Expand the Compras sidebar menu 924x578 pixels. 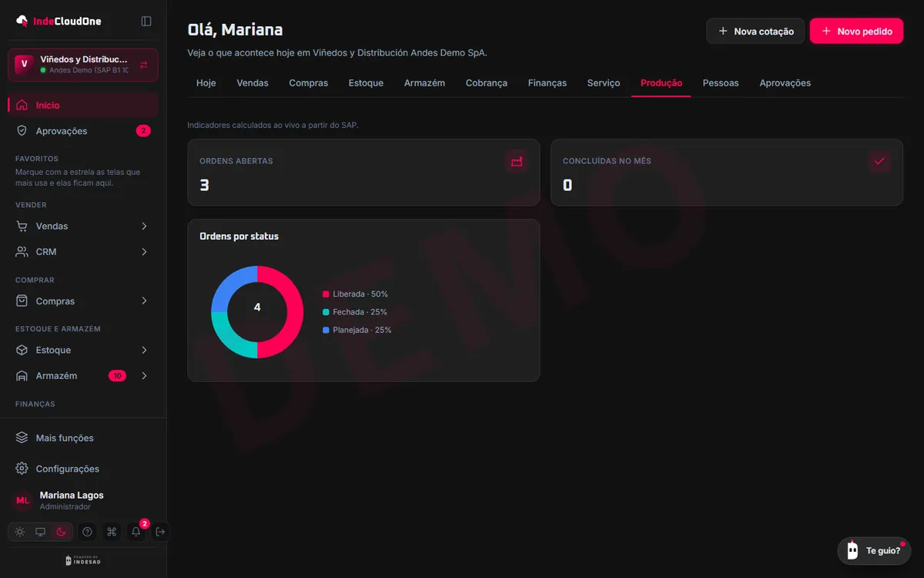click(x=83, y=301)
